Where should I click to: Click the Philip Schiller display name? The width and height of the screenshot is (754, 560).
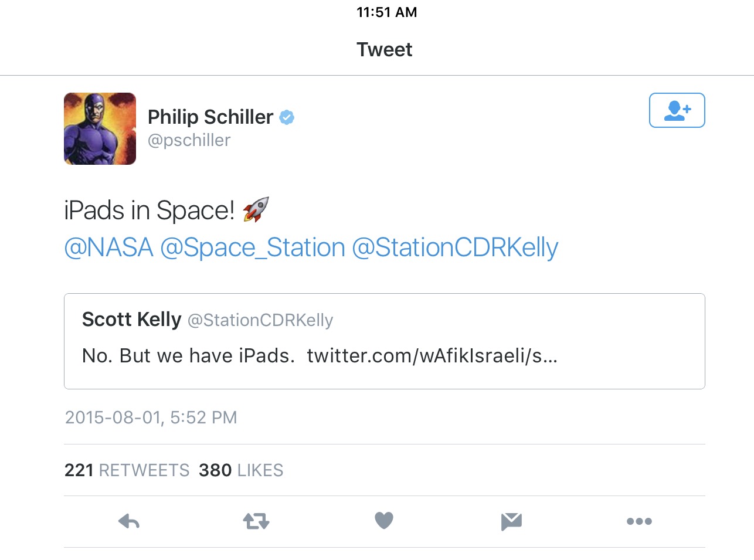pos(210,117)
